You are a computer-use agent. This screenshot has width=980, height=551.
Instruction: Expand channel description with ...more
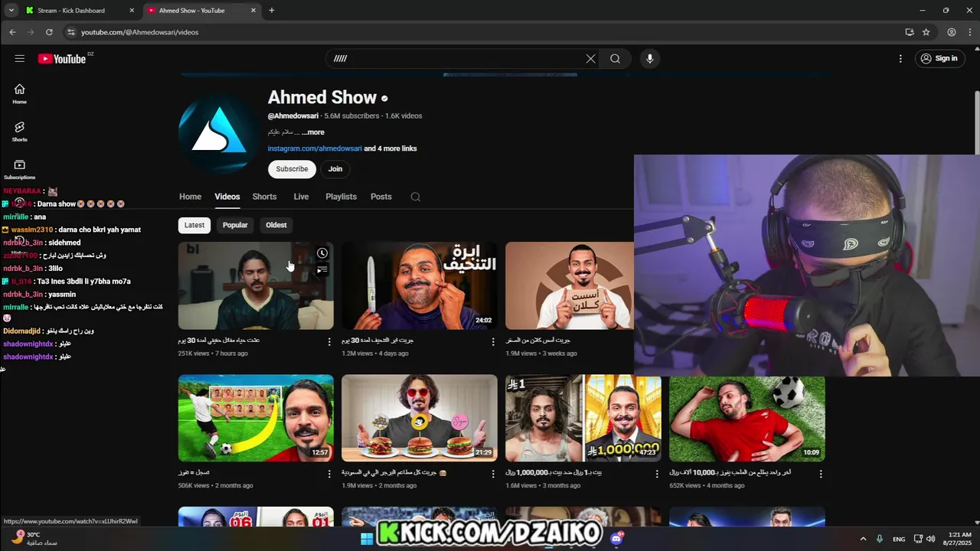click(x=312, y=132)
